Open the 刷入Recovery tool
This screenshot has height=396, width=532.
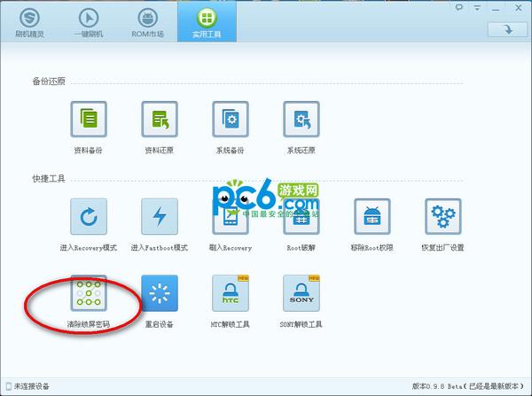[231, 216]
